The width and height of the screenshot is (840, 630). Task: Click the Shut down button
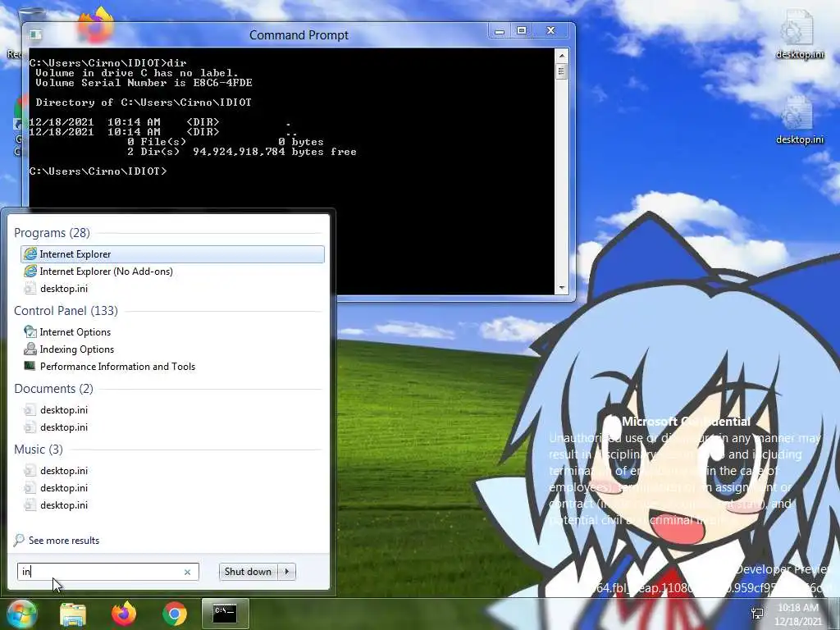pyautogui.click(x=248, y=572)
